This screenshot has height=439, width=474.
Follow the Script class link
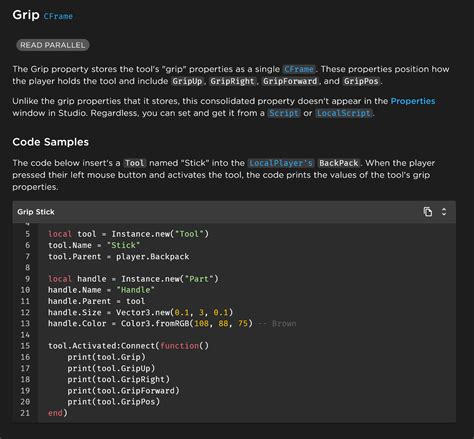click(x=284, y=113)
